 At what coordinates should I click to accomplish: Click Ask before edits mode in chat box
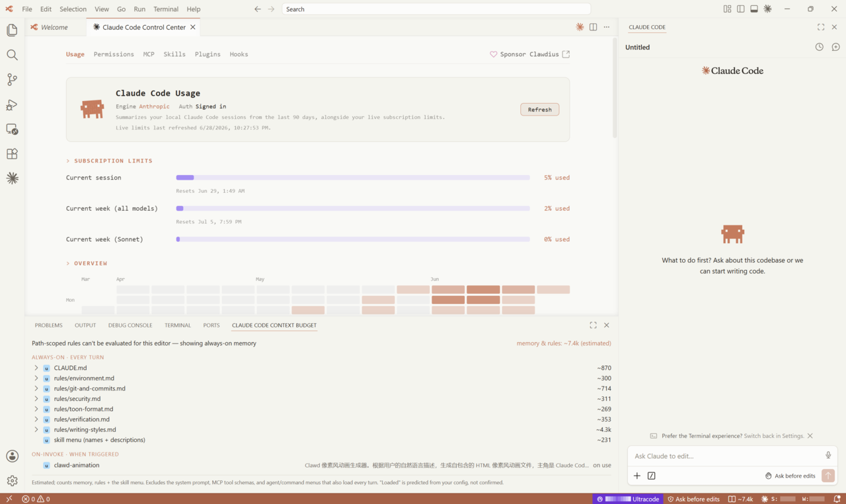click(790, 476)
